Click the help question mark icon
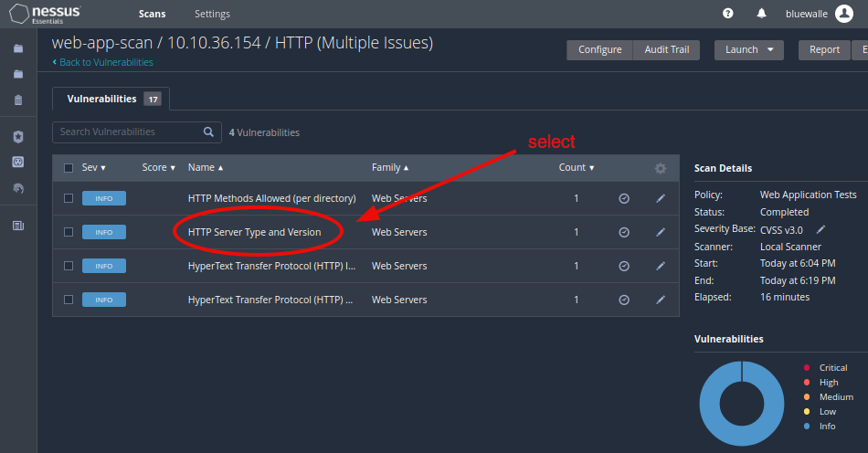This screenshot has height=453, width=868. [x=728, y=14]
